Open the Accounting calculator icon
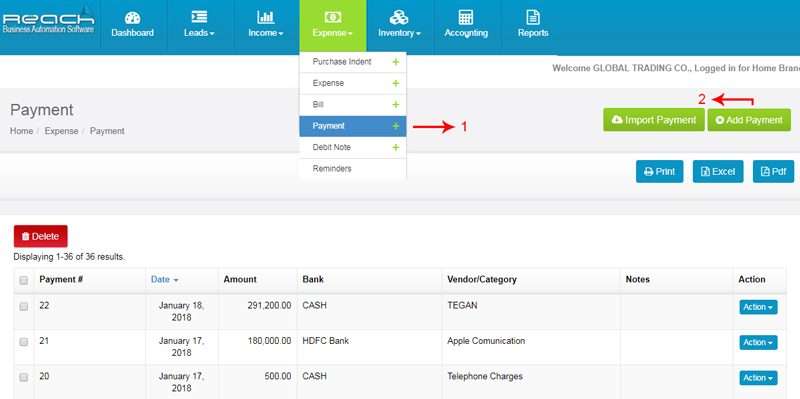The image size is (800, 399). (x=466, y=17)
